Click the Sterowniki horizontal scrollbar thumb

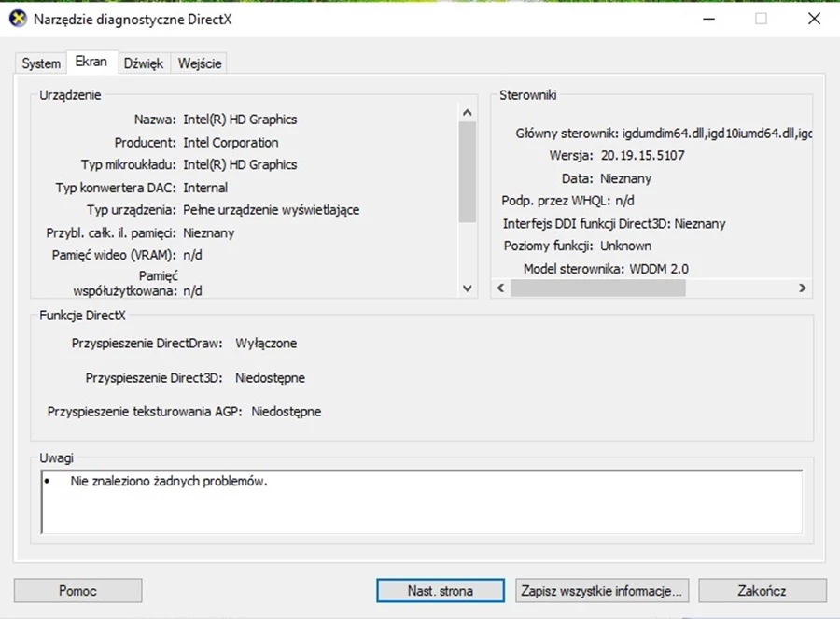point(598,288)
